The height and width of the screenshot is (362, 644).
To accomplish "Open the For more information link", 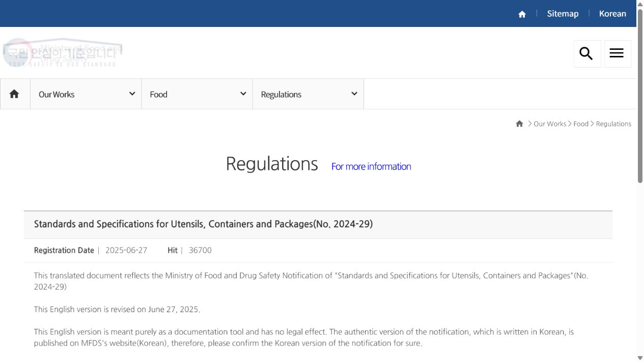I will tap(371, 166).
